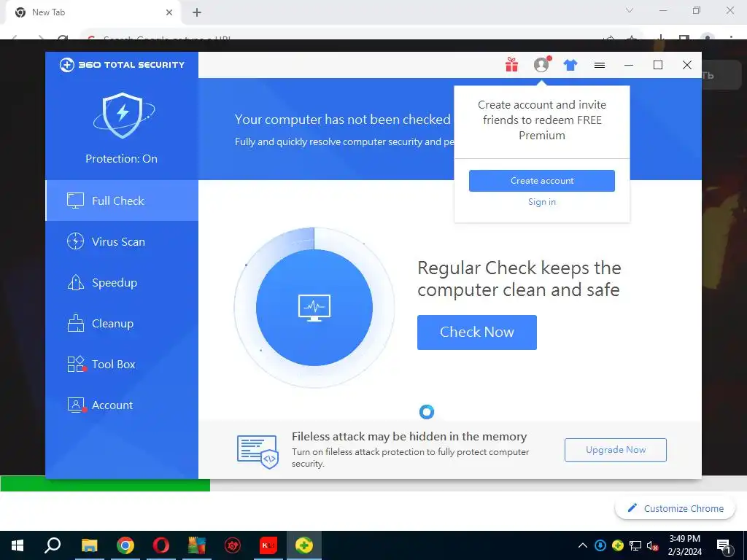Close the 360 Total Security window
Image resolution: width=747 pixels, height=560 pixels.
pyautogui.click(x=687, y=65)
